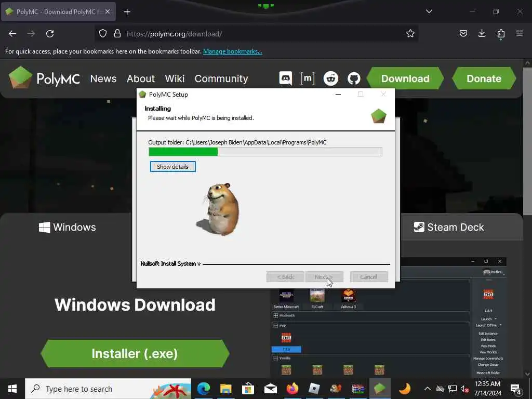Viewport: 532px width, 399px height.
Task: Click the PolyMC logo in header
Action: pos(45,78)
